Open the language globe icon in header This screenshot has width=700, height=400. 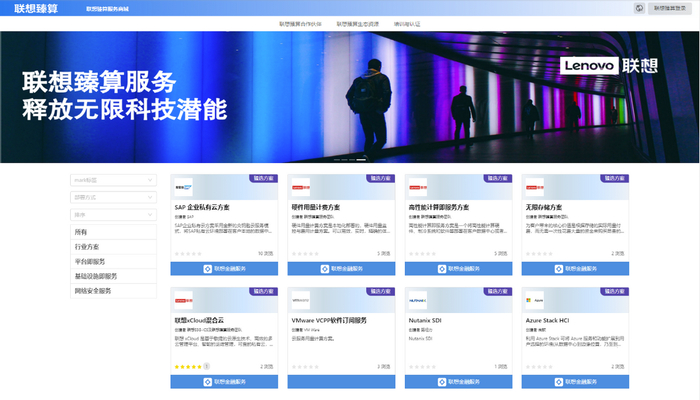pyautogui.click(x=639, y=8)
